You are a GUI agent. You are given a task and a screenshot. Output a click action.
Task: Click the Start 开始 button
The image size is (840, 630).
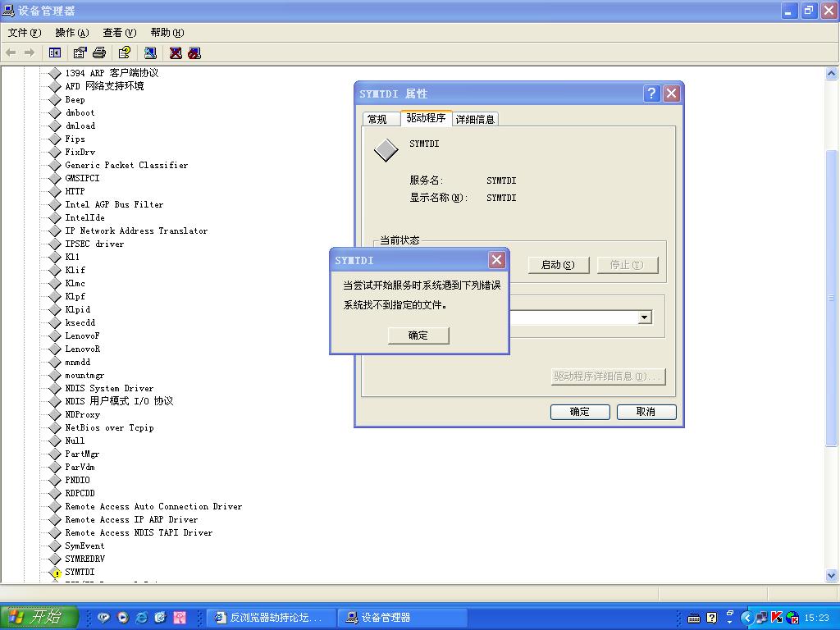(x=39, y=617)
